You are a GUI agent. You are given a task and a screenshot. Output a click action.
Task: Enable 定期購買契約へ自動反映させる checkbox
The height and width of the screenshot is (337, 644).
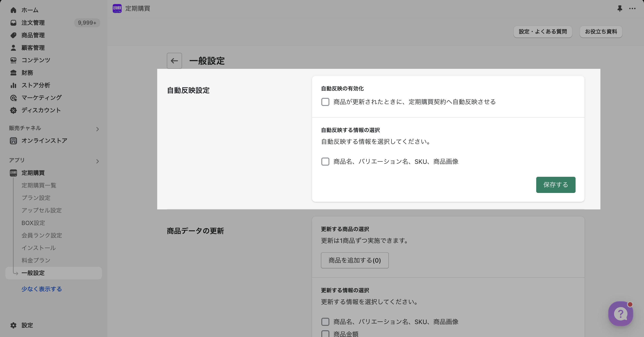(x=325, y=102)
